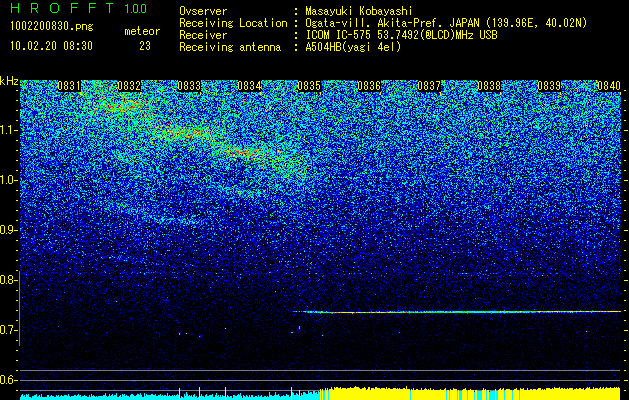
Task: Click the 1.0 frequency axis label
Action: 8,180
